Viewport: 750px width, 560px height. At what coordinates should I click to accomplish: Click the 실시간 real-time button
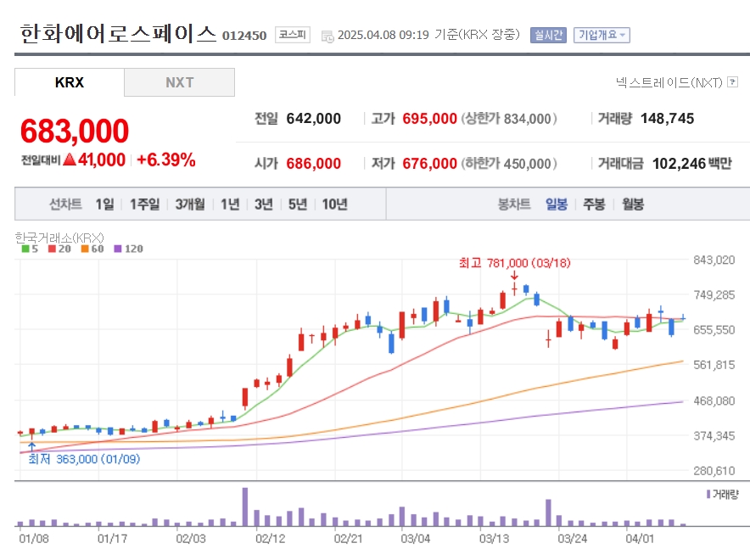click(548, 35)
